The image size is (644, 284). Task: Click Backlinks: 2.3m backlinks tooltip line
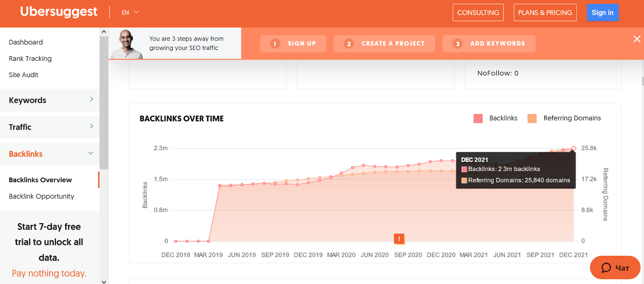tap(501, 169)
